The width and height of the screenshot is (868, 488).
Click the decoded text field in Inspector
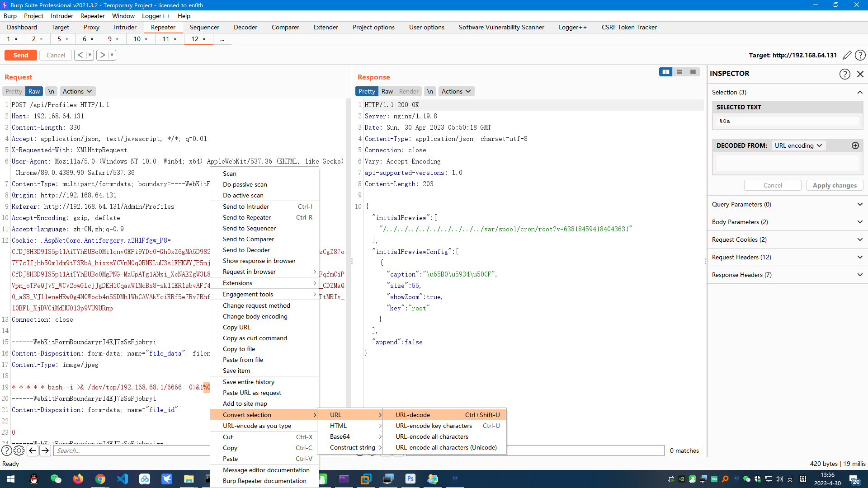point(788,164)
